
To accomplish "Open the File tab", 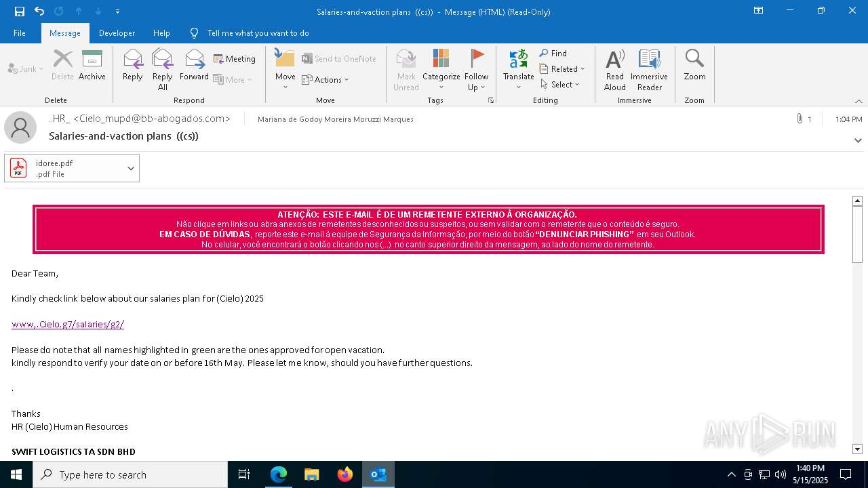I will point(20,33).
